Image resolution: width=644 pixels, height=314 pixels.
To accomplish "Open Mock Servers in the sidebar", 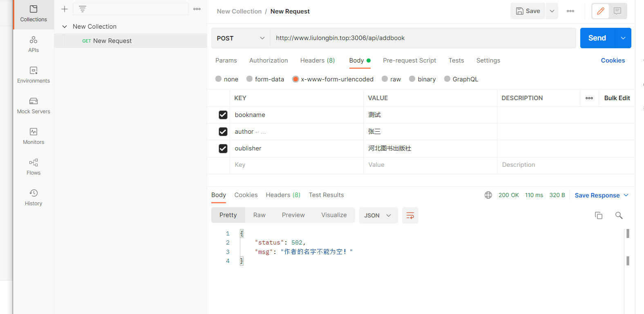I will click(x=34, y=105).
